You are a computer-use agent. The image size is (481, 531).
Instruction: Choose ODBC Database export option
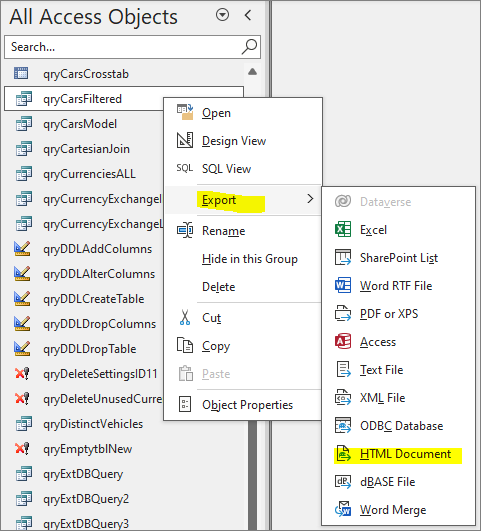point(398,426)
